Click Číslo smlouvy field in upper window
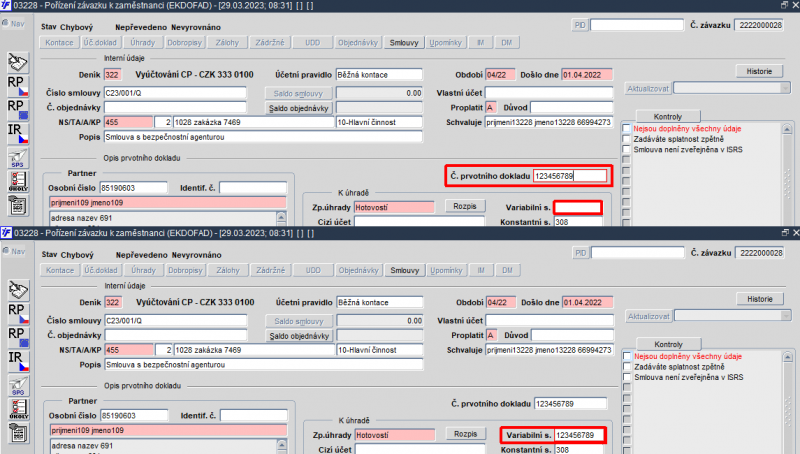 [x=175, y=93]
